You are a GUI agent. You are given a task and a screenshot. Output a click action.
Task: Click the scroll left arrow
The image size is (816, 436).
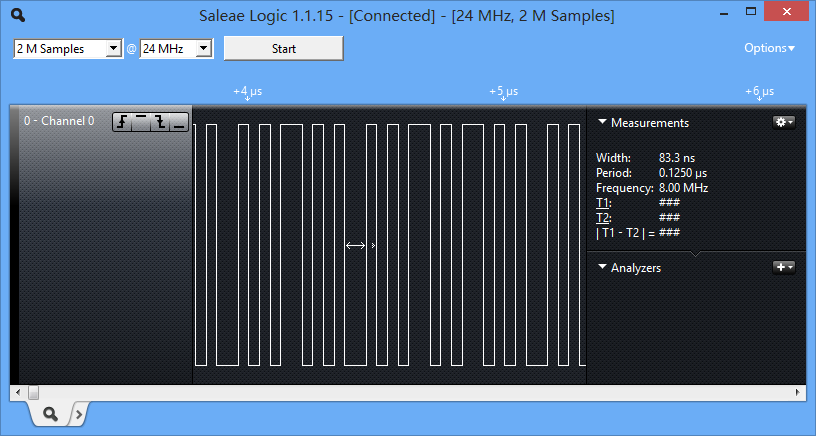(x=18, y=392)
